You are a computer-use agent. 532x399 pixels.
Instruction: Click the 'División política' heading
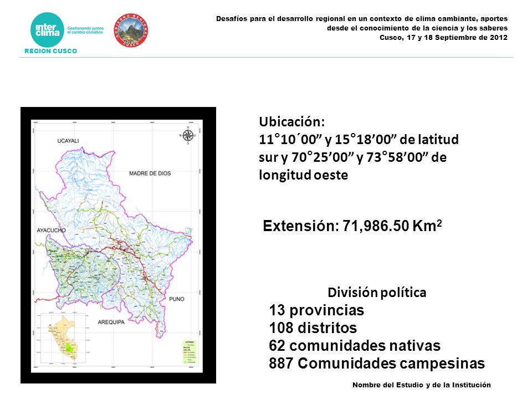377,293
